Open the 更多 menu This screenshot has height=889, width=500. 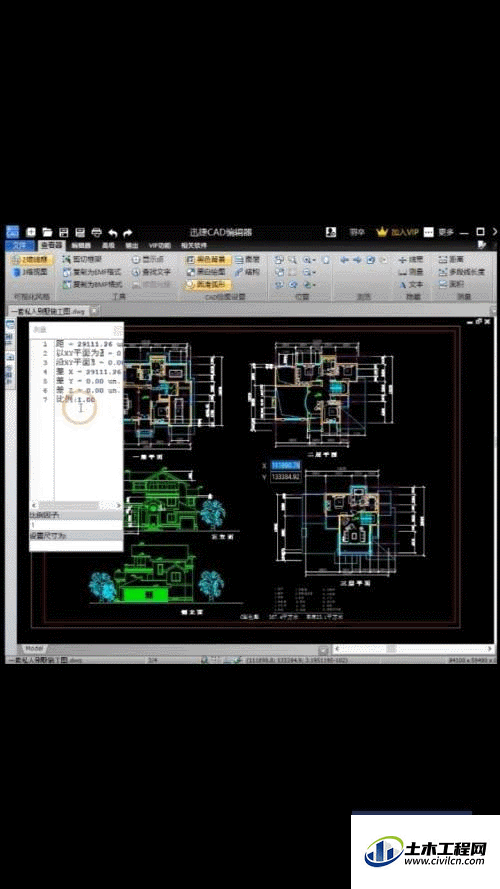[439, 232]
